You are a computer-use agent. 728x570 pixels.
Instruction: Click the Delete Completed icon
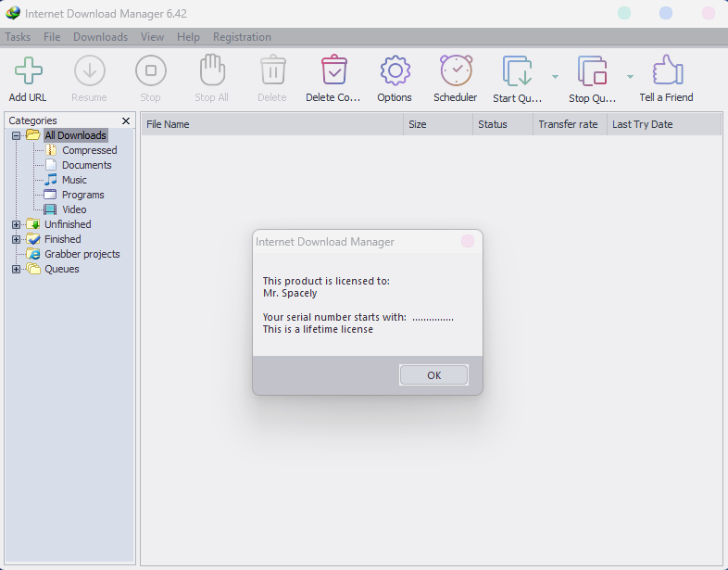(x=334, y=70)
